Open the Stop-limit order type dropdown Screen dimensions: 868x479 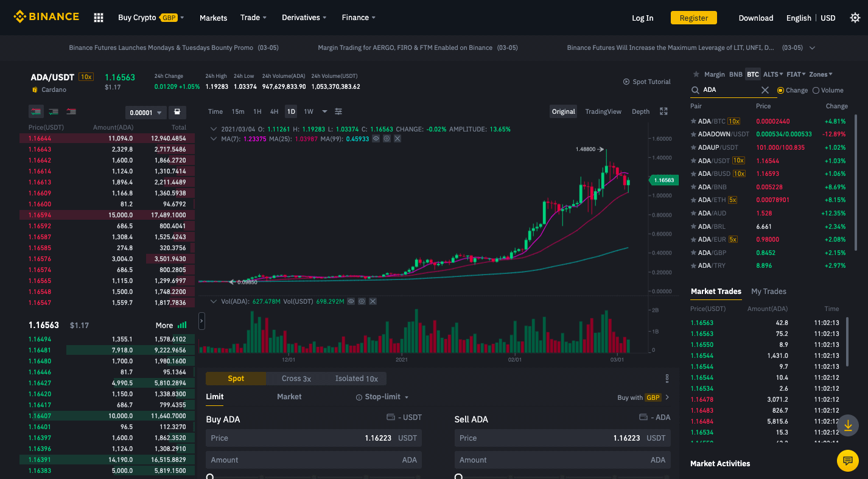point(382,397)
